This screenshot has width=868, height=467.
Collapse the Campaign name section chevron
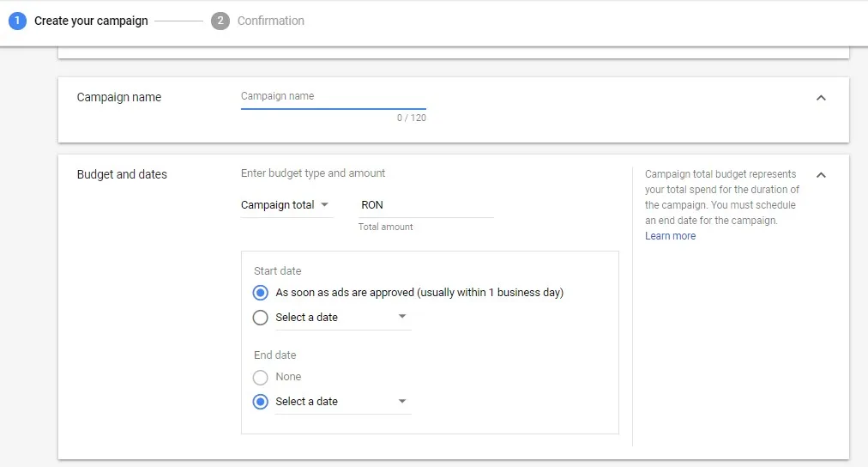click(x=821, y=98)
